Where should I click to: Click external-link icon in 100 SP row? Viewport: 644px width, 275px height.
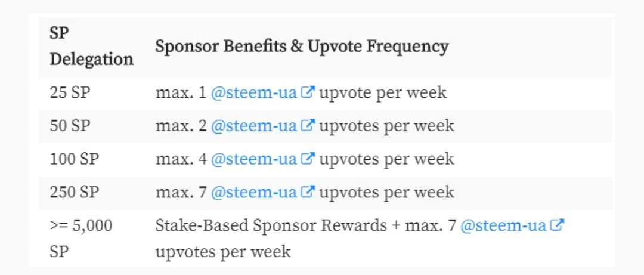tap(308, 158)
